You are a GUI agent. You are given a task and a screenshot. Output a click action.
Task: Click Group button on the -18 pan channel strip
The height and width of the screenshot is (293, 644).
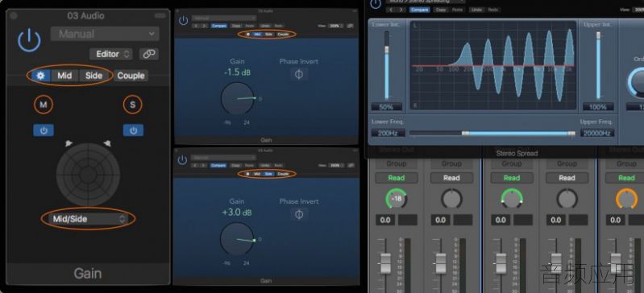[x=397, y=163]
